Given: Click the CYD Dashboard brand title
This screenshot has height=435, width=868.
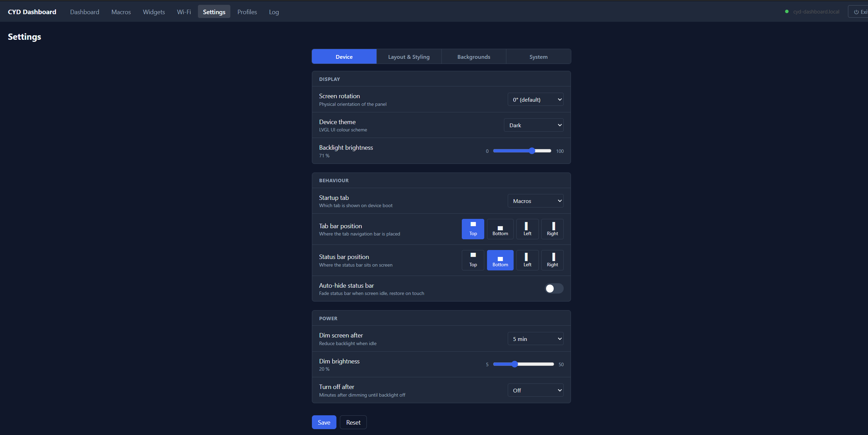Looking at the screenshot, I should point(32,12).
